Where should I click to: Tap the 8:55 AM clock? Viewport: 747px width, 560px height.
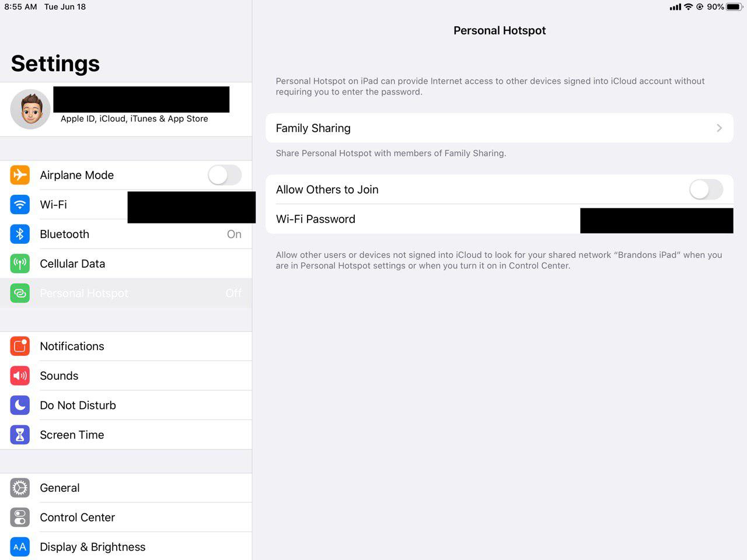[x=20, y=7]
